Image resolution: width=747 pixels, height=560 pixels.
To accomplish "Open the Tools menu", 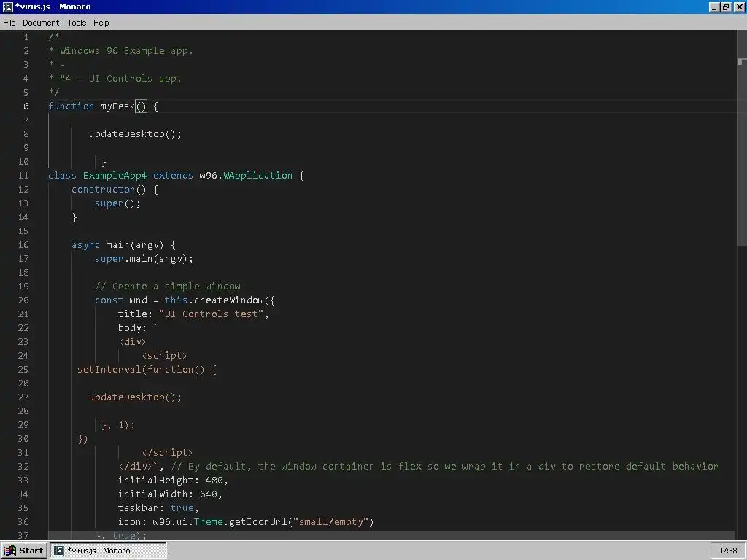I will pyautogui.click(x=76, y=23).
